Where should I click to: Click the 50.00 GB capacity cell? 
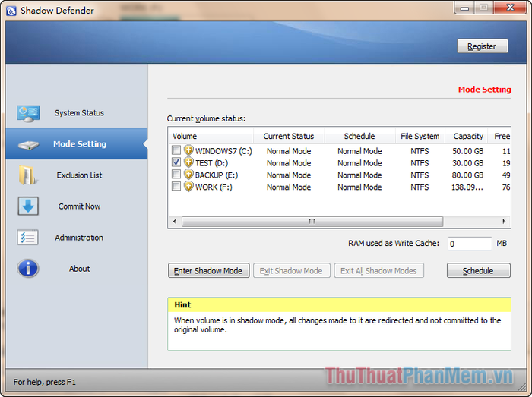coord(467,151)
